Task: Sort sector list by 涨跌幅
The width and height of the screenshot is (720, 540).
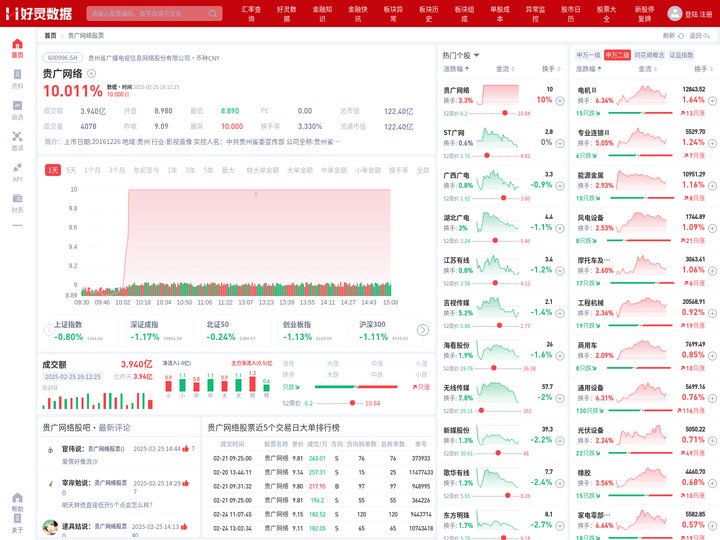Action: tap(589, 69)
